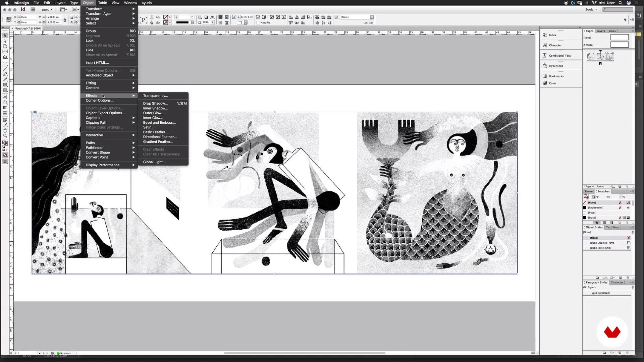The height and width of the screenshot is (362, 644).
Task: Open the Layout menu in menu bar
Action: 60,3
